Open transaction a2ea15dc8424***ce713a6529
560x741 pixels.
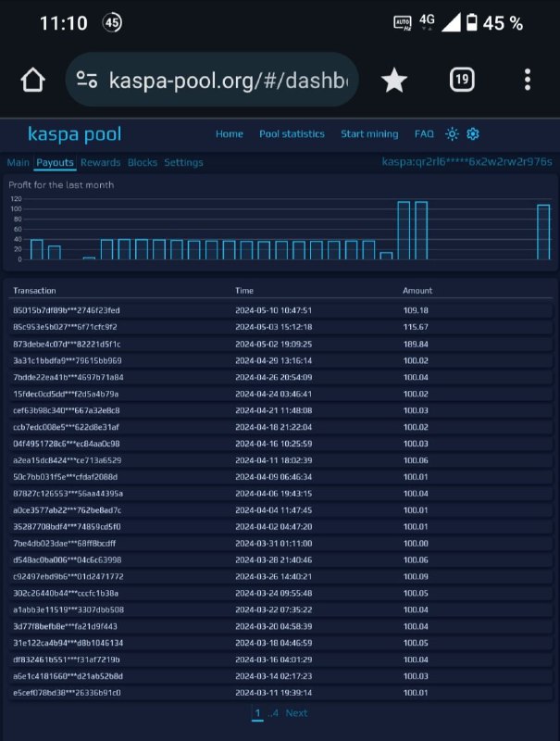tap(67, 460)
